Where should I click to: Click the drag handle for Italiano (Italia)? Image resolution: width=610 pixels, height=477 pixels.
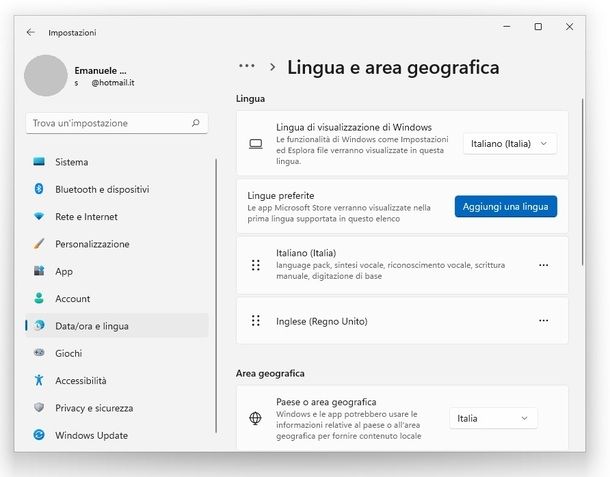point(256,265)
